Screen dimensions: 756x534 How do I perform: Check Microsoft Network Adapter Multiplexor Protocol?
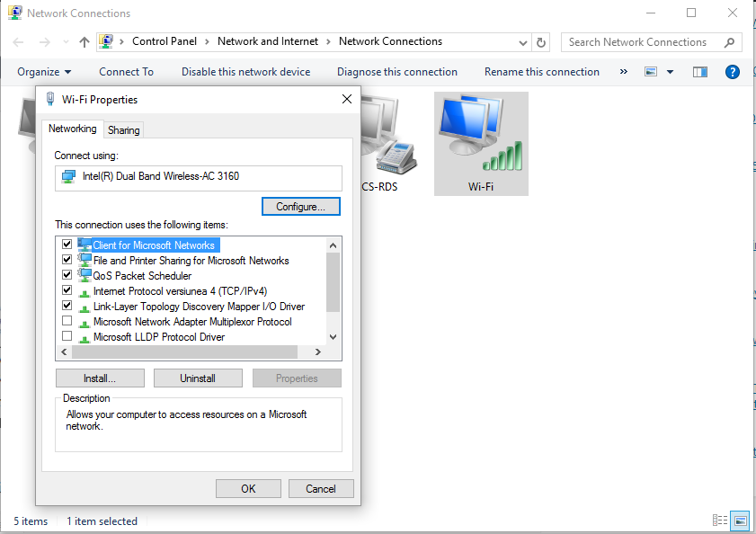pos(67,321)
